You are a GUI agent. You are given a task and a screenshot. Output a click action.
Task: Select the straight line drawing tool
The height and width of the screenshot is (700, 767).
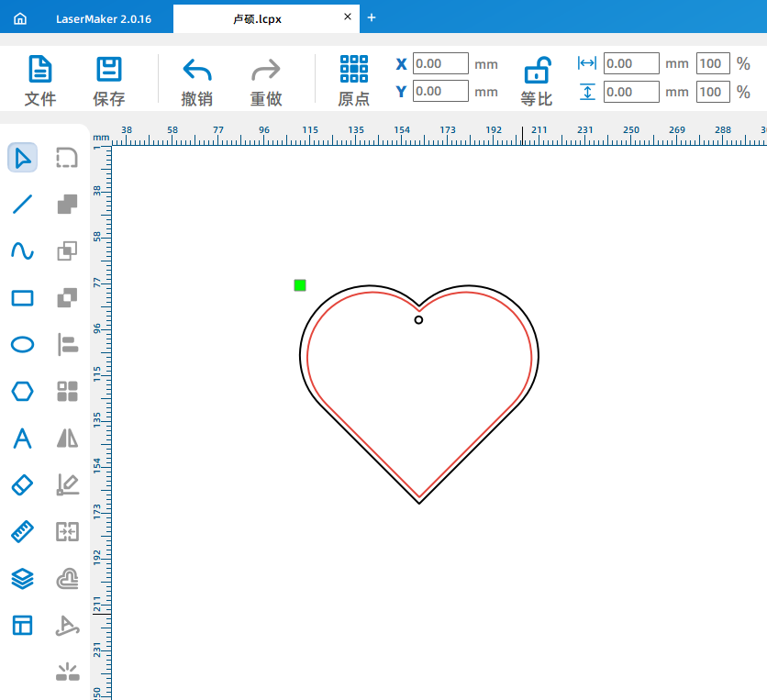(x=22, y=205)
